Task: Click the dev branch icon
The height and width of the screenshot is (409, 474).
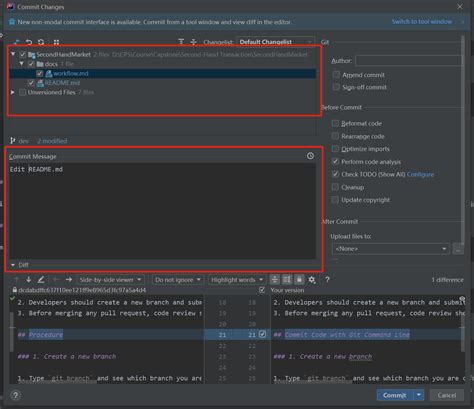Action: pyautogui.click(x=13, y=141)
